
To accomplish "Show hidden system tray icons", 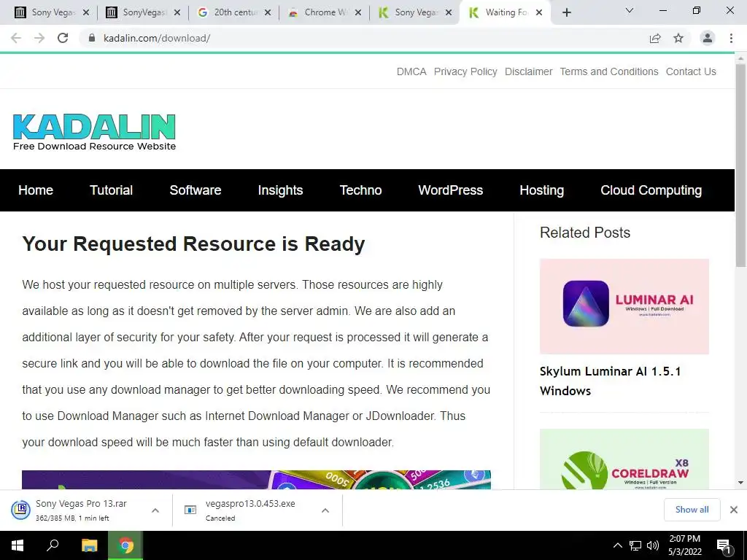I will pos(617,545).
